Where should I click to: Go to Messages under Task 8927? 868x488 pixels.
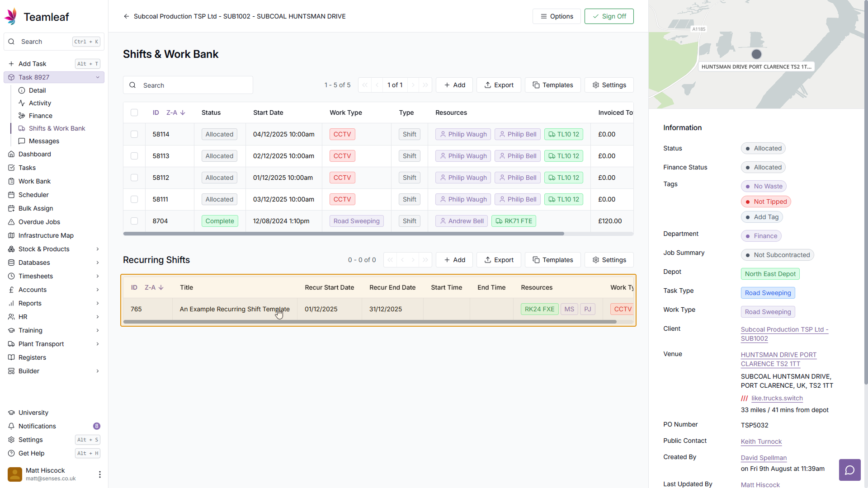[x=44, y=141]
